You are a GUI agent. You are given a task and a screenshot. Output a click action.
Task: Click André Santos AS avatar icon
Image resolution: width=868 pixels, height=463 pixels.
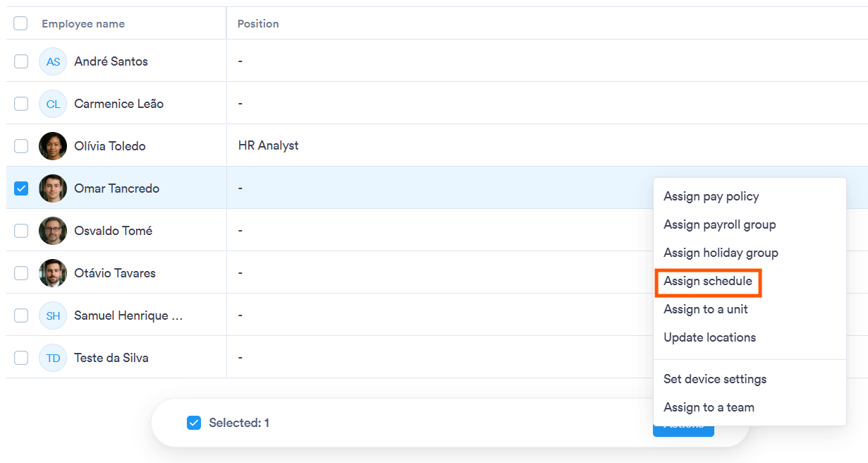pyautogui.click(x=53, y=61)
